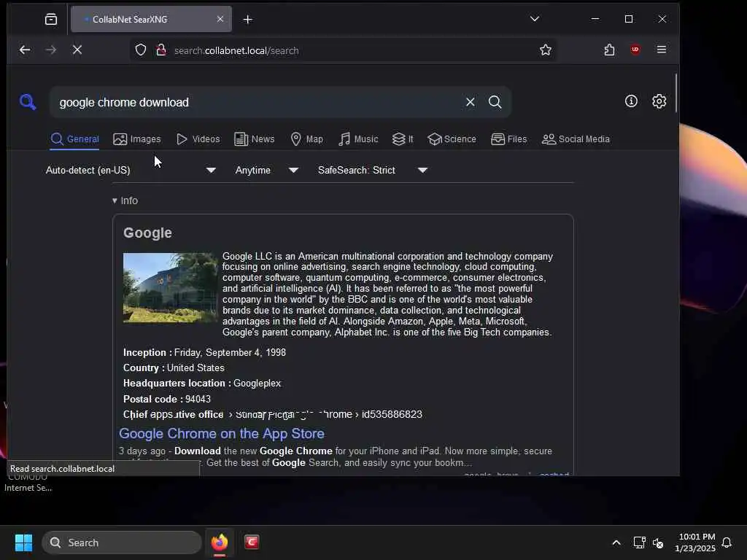
Task: Submit search using the magnifier button
Action: coord(495,102)
